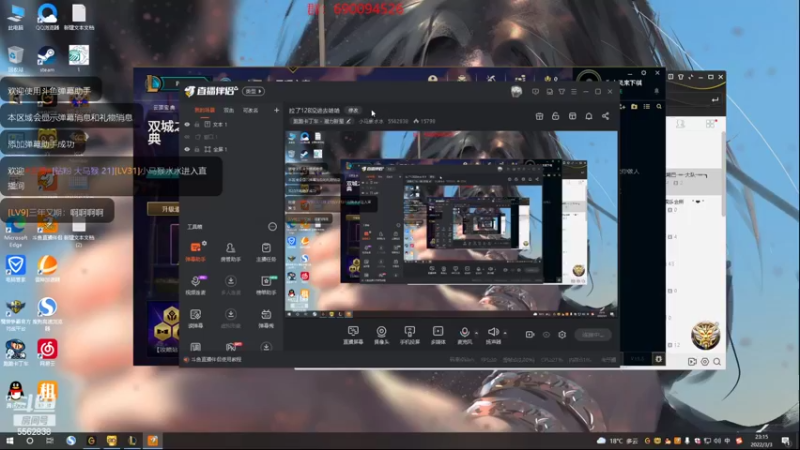Click the search icon in right window footer
This screenshot has height=450, width=800.
tap(717, 362)
